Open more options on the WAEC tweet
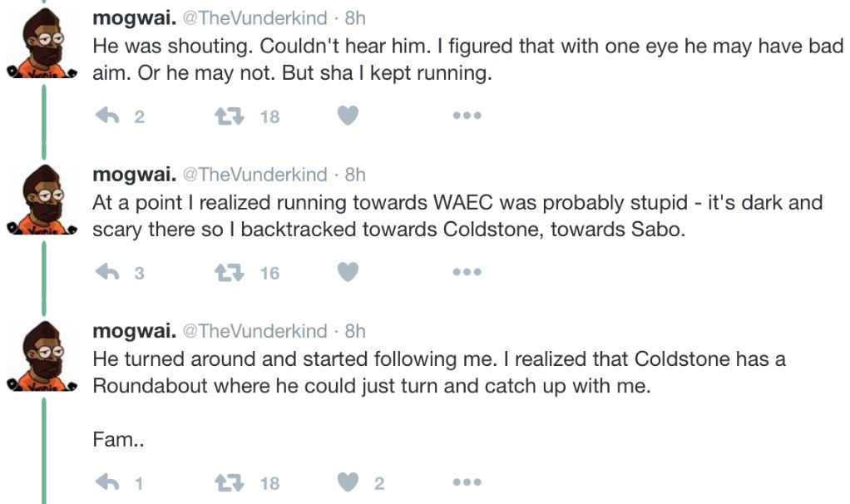This screenshot has width=850, height=504. [467, 272]
